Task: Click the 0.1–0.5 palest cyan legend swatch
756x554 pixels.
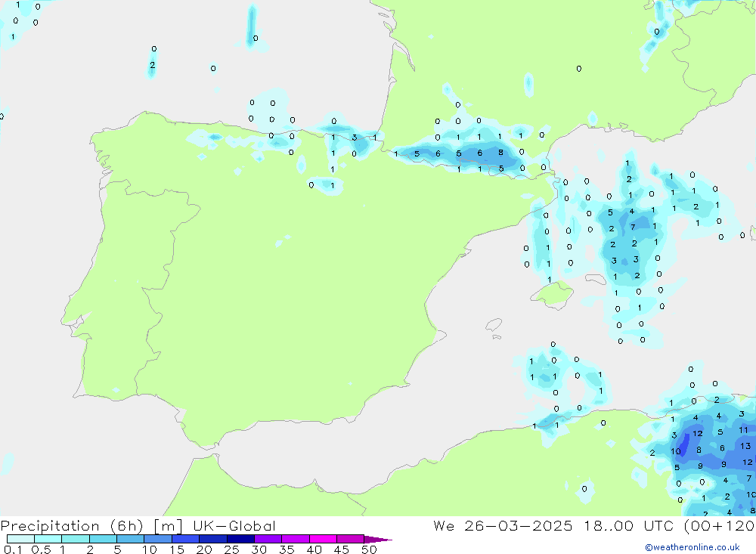Action: [20, 539]
